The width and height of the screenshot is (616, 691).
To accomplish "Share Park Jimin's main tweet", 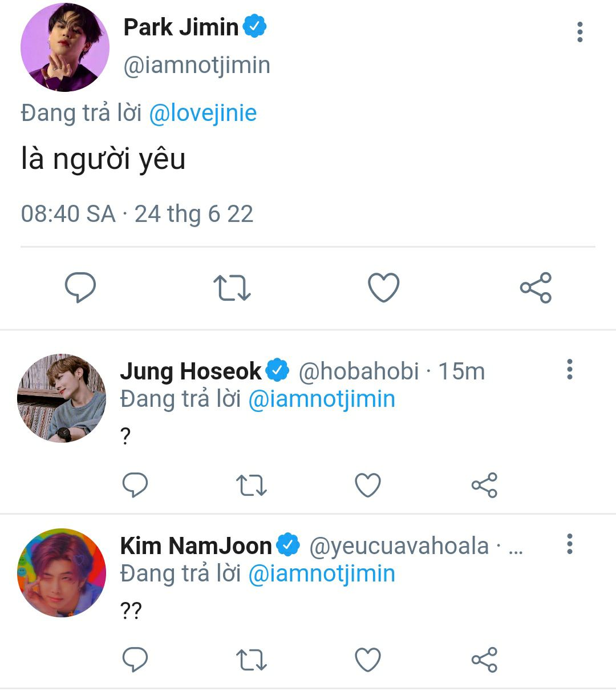I will pos(536,288).
